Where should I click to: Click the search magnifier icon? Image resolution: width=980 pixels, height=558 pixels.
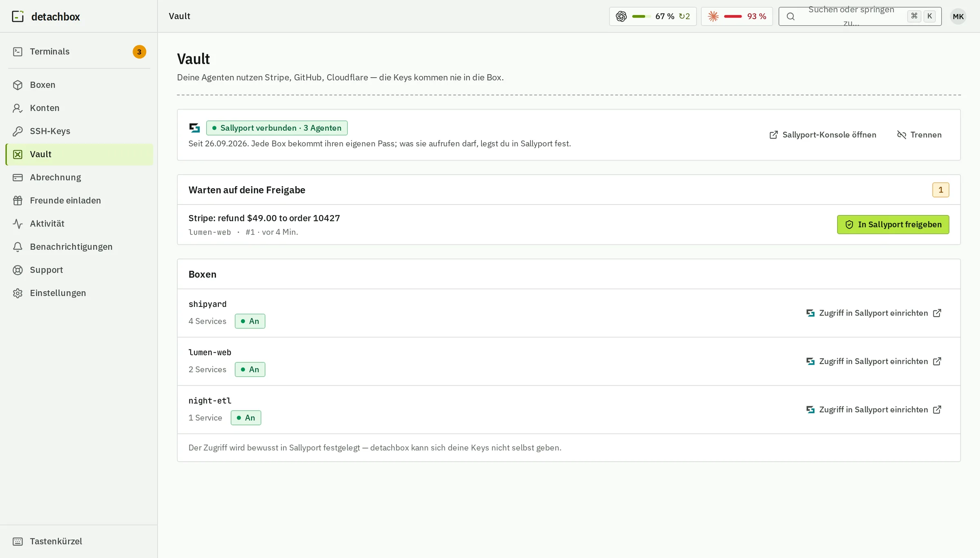click(791, 16)
